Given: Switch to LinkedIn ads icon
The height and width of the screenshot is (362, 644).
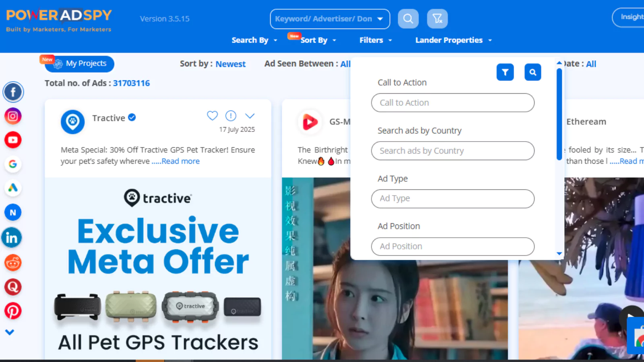Looking at the screenshot, I should [12, 238].
